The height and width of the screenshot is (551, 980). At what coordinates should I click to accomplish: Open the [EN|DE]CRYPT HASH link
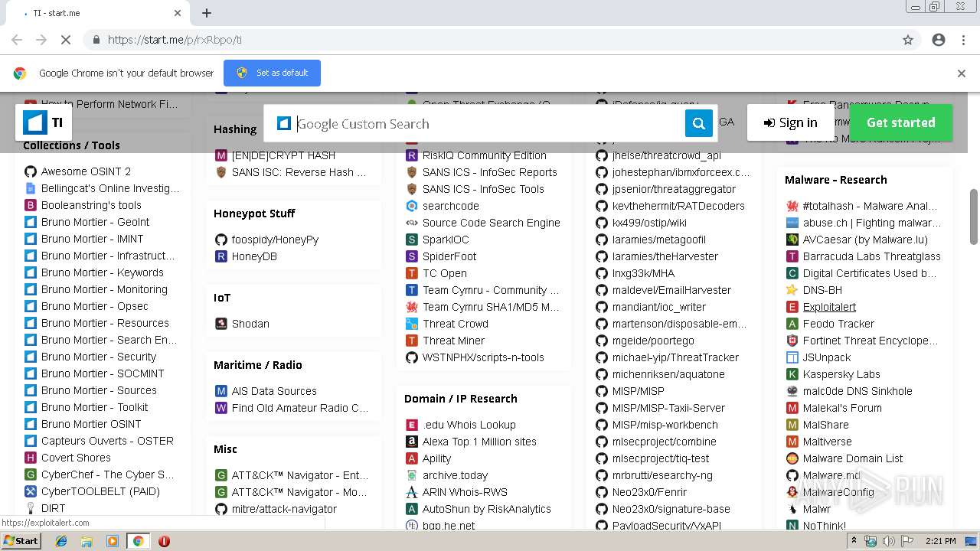tap(283, 155)
